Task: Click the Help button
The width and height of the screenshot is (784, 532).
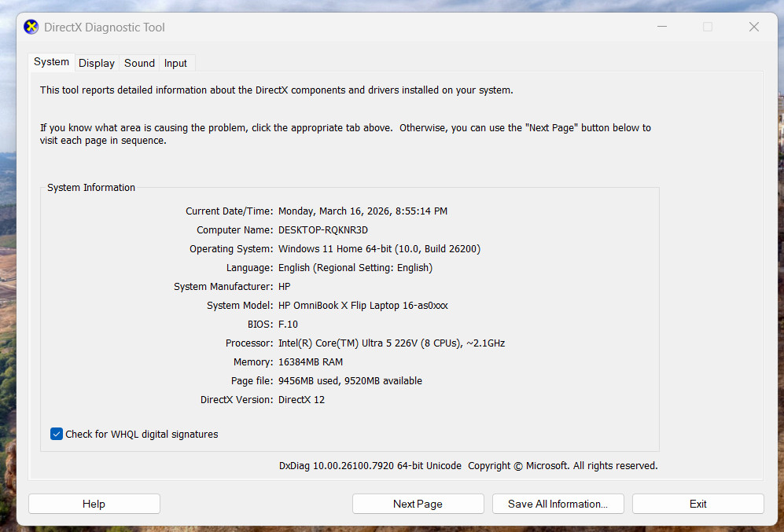Action: (94, 504)
